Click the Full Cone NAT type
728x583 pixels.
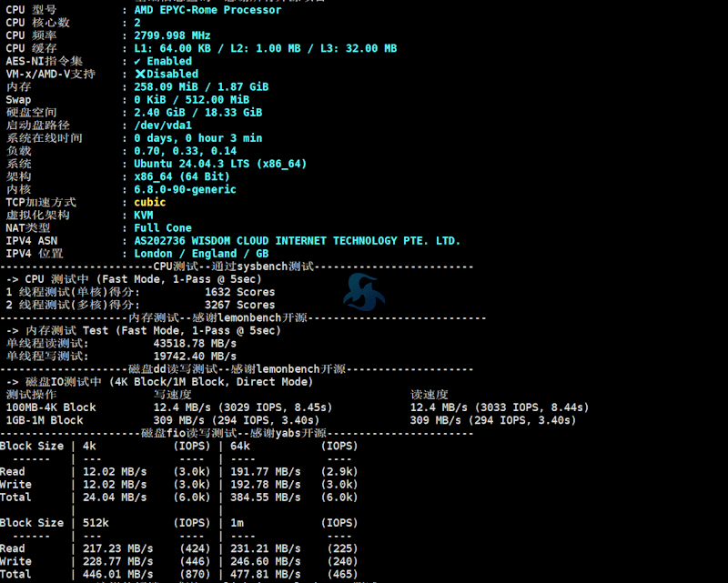pos(163,227)
